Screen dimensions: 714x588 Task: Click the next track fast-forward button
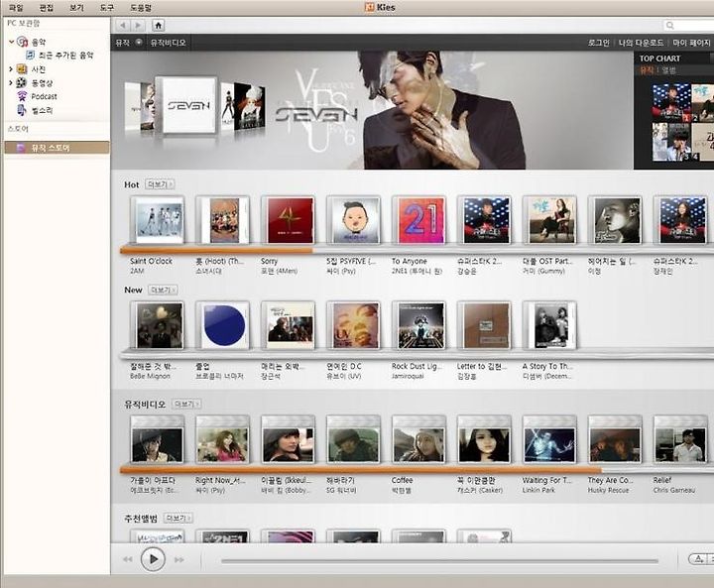[179, 559]
